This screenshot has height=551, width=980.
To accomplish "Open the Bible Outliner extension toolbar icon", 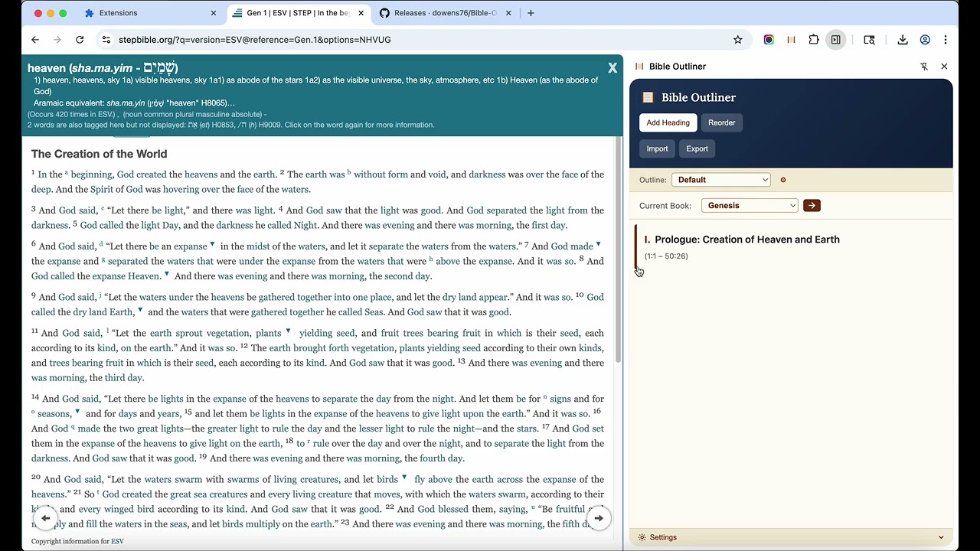I will 791,40.
